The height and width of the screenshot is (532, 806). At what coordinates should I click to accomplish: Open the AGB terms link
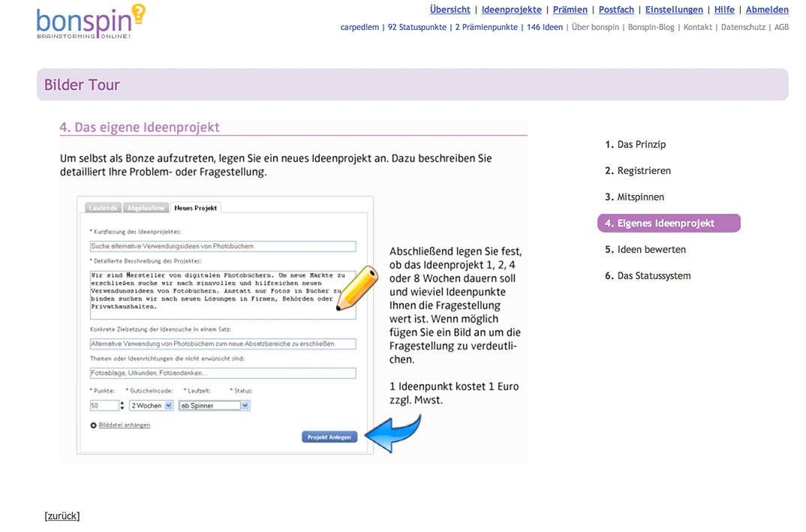coord(781,27)
